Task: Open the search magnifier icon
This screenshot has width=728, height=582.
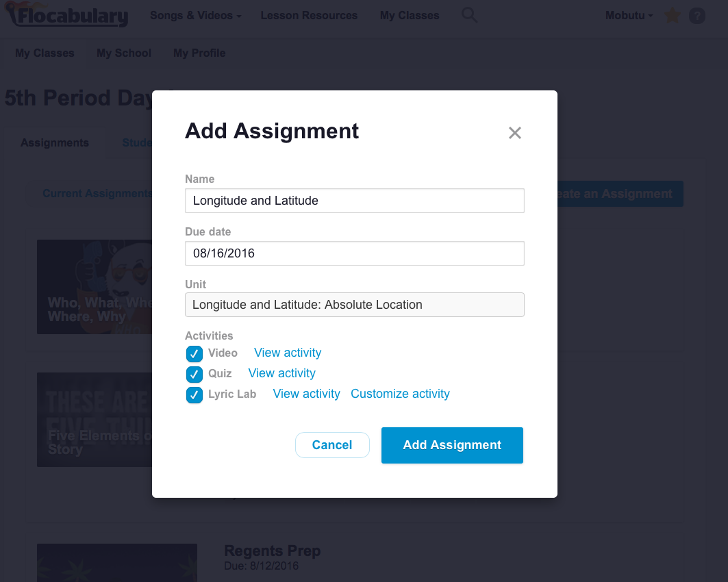Action: 469,15
